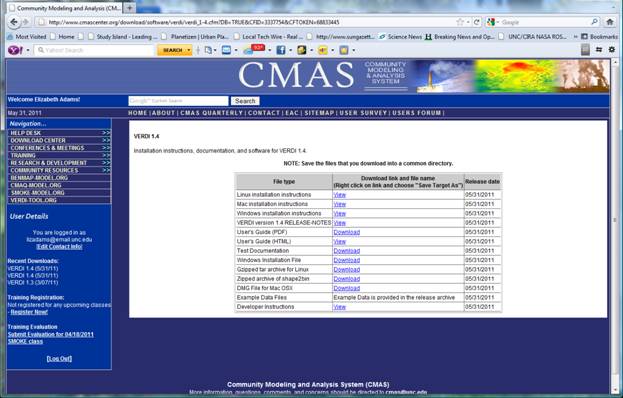Download the Windows Installation File
The image size is (623, 398).
coord(346,260)
